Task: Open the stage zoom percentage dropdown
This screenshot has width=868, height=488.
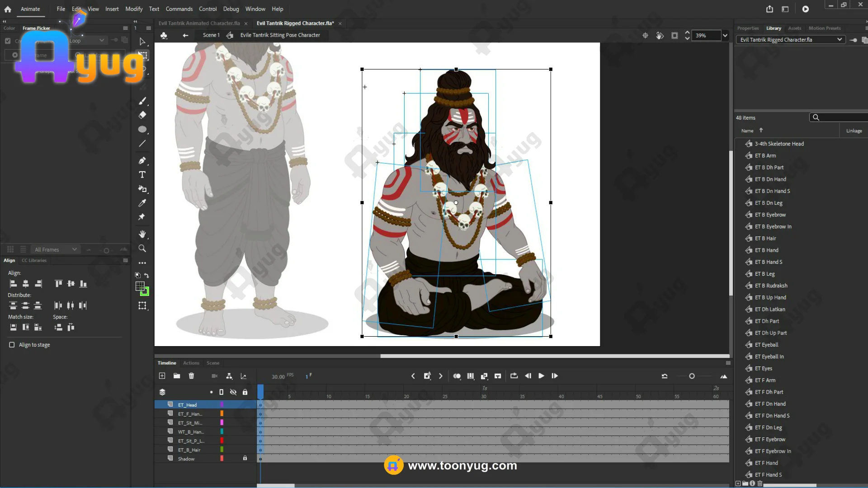Action: (x=725, y=35)
